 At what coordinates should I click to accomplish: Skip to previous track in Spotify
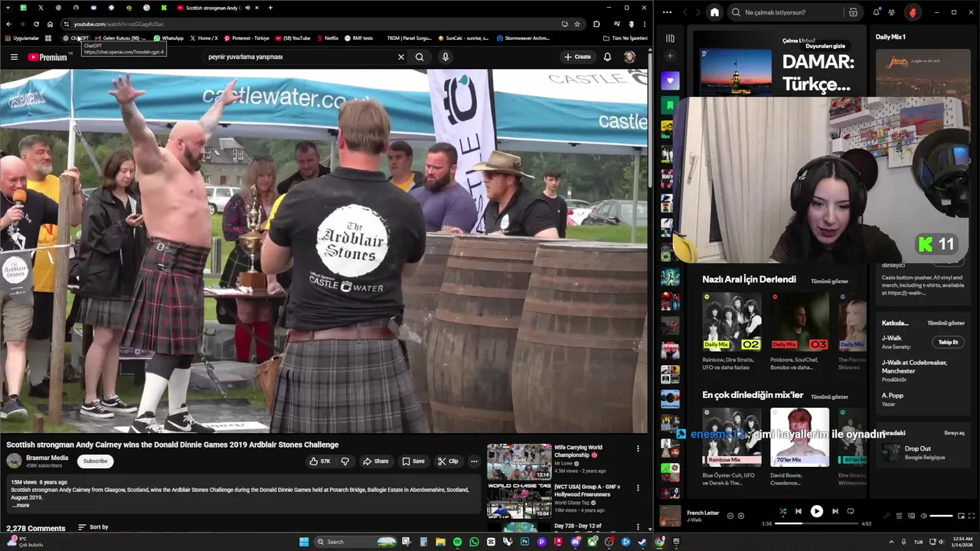[798, 511]
